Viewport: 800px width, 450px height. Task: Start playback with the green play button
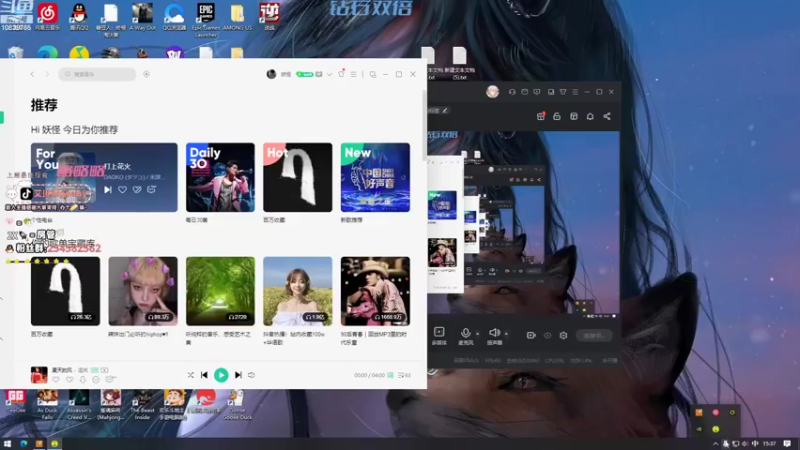tap(221, 375)
